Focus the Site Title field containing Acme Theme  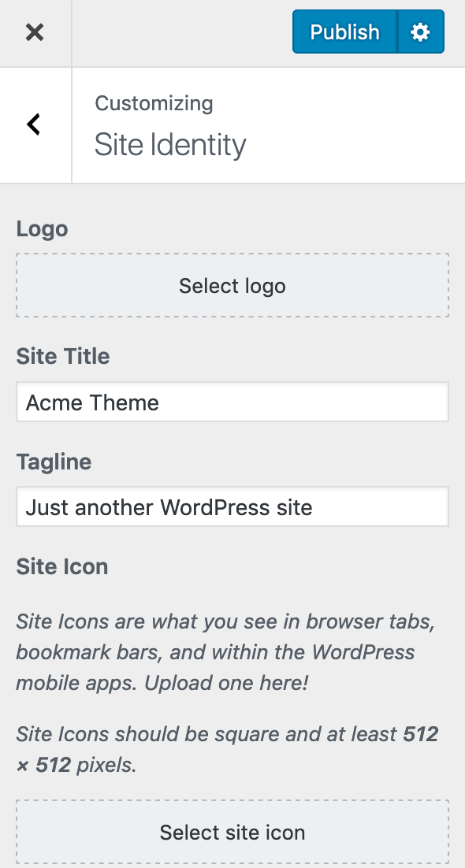(232, 402)
